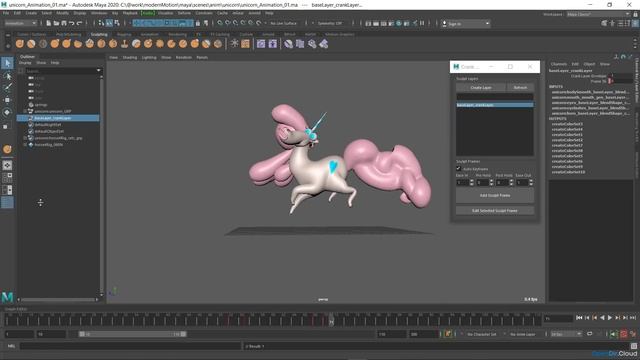
Task: Click the Crank Layer Envelope value field
Action: pos(622,76)
